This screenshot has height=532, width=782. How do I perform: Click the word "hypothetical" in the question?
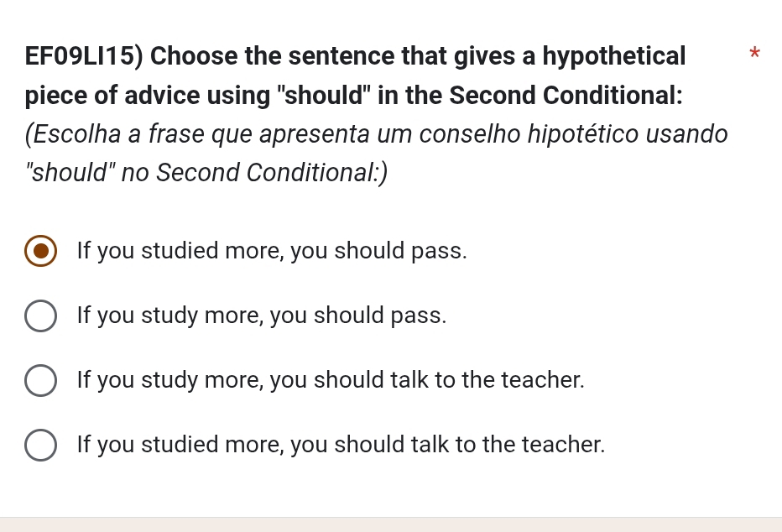coord(614,56)
